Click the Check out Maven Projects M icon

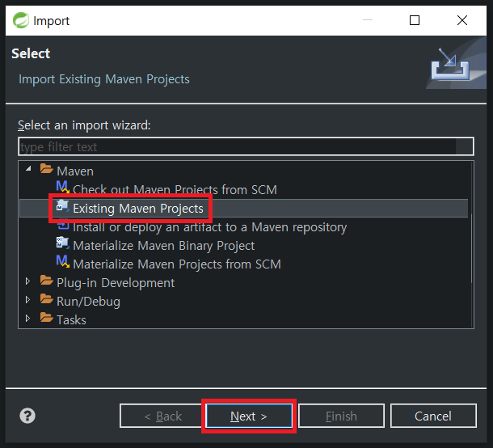pyautogui.click(x=62, y=187)
